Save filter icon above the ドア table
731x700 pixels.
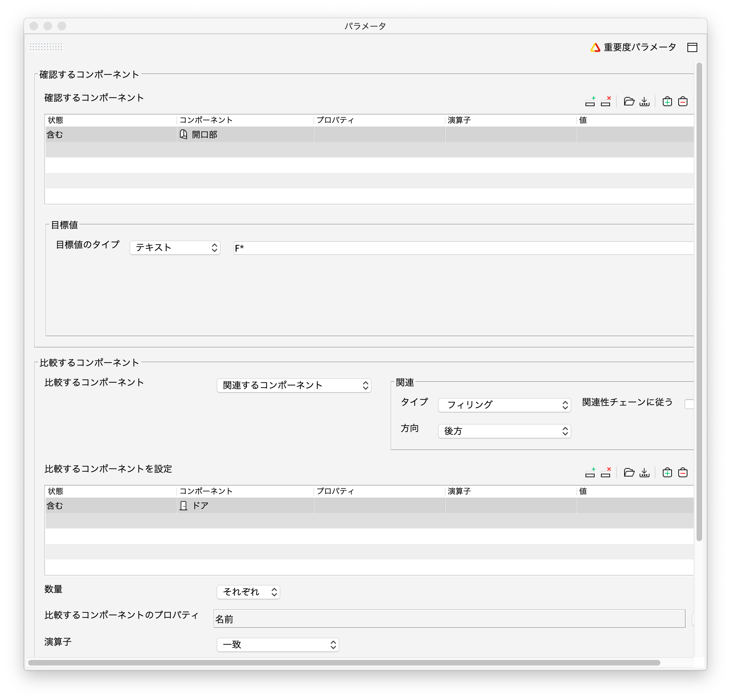(645, 473)
